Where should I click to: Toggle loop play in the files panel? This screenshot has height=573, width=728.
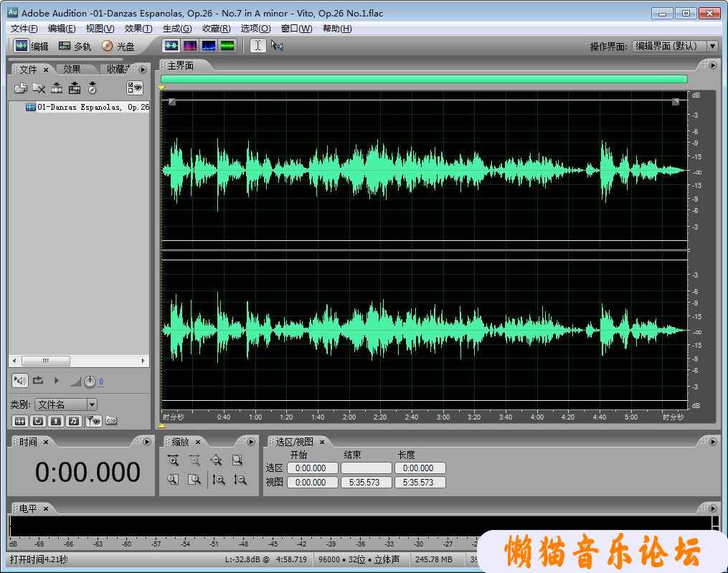pos(39,381)
